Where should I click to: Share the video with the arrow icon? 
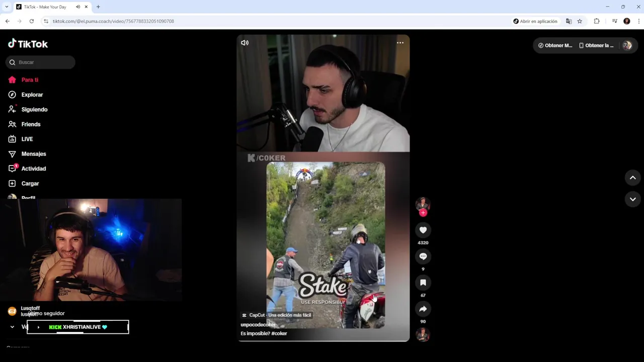[423, 309]
